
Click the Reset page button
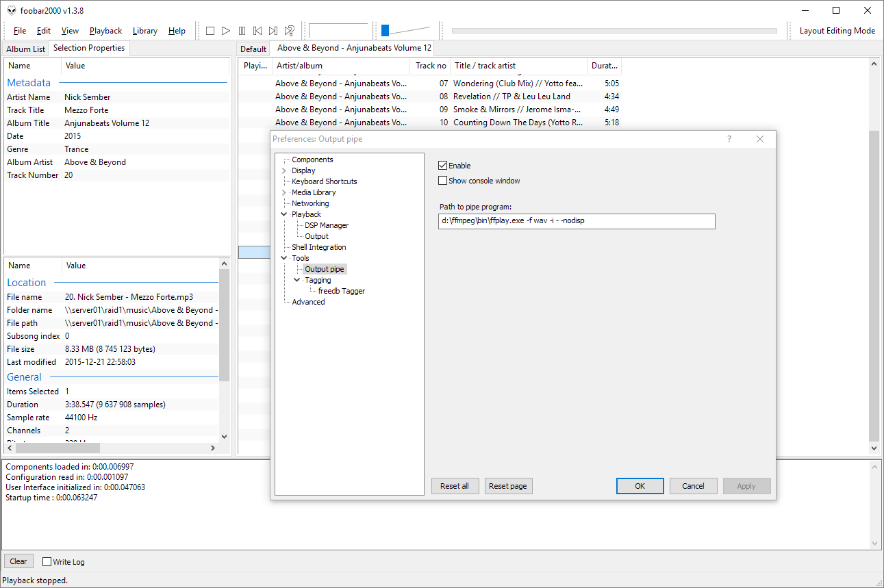pyautogui.click(x=508, y=486)
